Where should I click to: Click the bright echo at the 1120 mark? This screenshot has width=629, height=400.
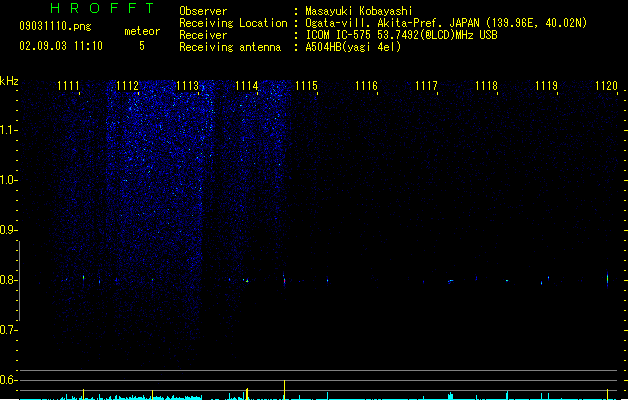607,280
